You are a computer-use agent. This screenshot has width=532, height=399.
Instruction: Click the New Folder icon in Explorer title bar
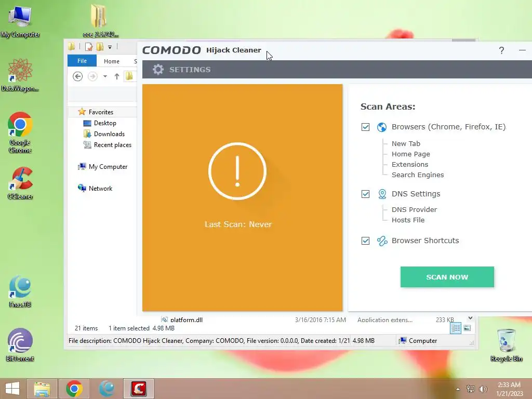point(100,47)
